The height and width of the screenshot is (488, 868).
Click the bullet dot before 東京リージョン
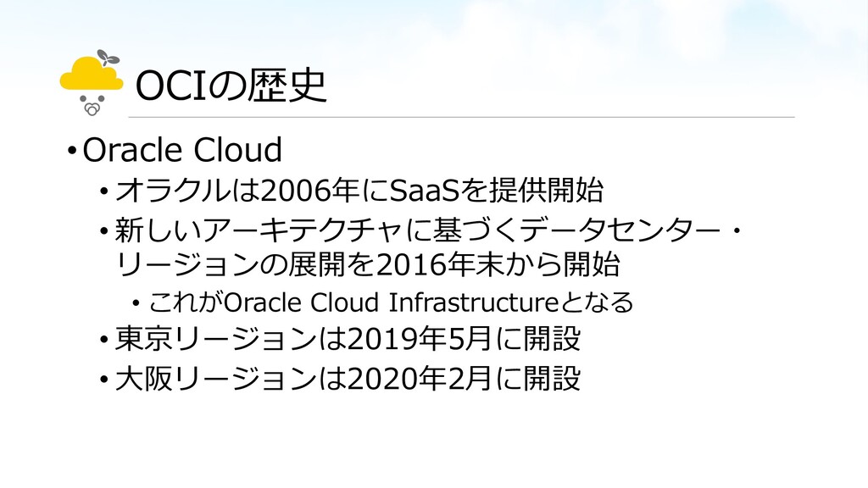pyautogui.click(x=103, y=339)
